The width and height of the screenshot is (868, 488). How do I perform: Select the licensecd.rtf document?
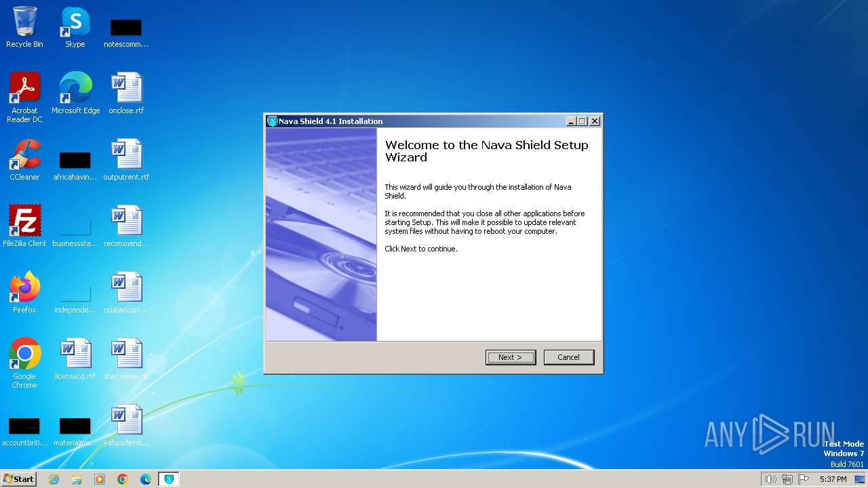click(x=75, y=359)
